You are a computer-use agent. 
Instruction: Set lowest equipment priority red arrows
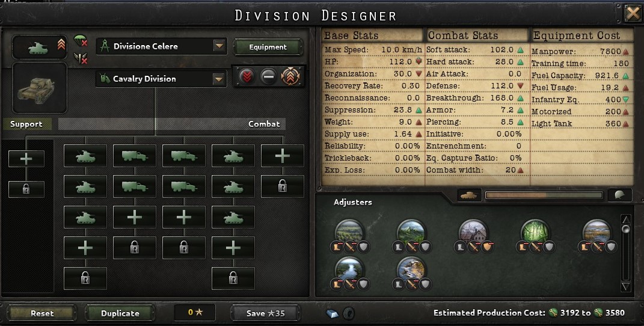[247, 76]
